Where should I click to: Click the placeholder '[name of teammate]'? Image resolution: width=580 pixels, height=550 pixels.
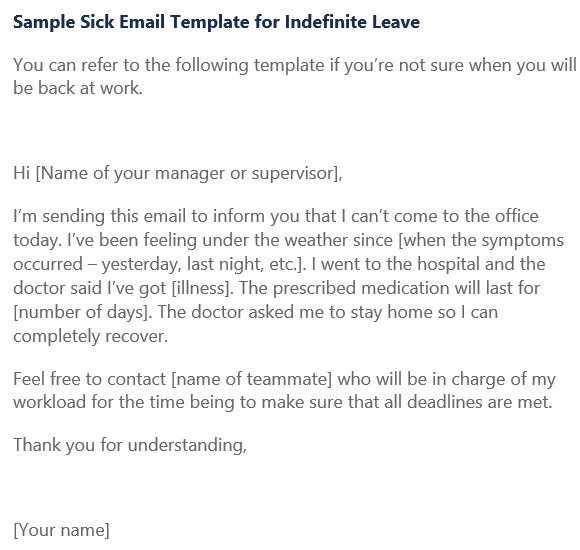252,380
